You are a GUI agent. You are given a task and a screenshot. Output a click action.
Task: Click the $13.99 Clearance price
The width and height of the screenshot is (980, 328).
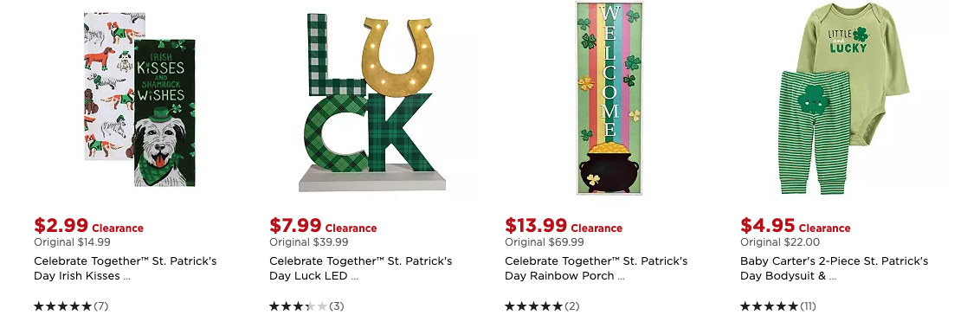click(x=564, y=226)
